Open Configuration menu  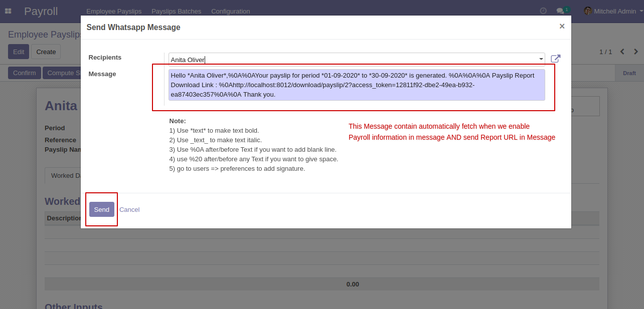click(x=231, y=11)
